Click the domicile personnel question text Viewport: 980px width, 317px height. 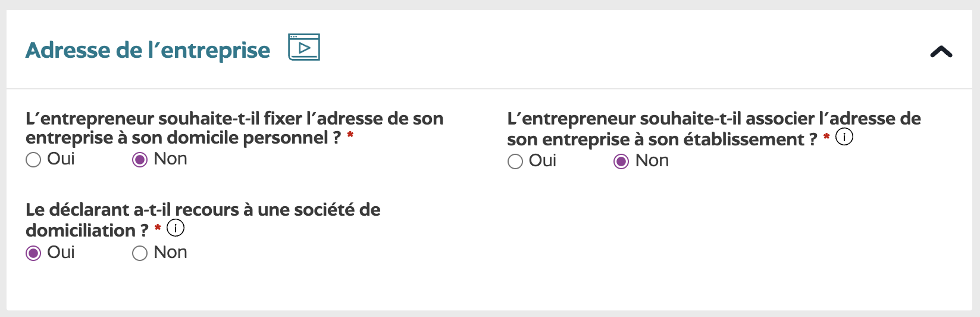click(x=234, y=128)
